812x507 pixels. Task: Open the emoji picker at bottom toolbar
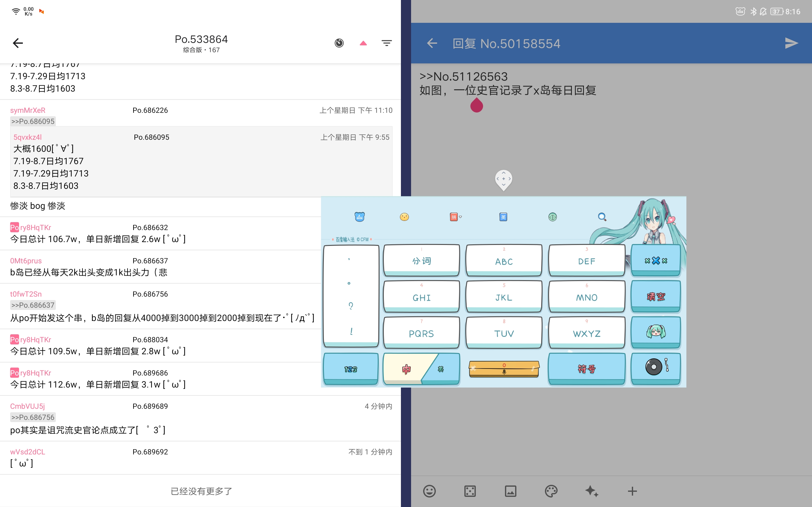point(429,491)
